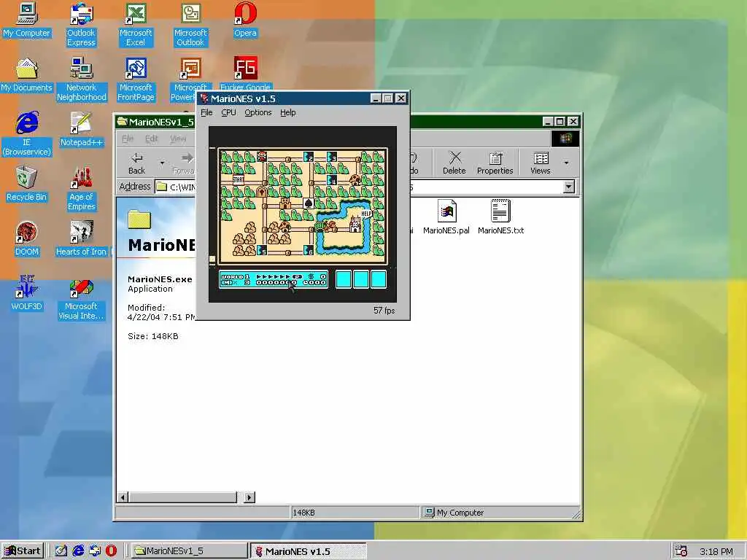Switch to MarioNESv1_5 folder taskbar button
Screen dimensions: 747x560
coord(189,551)
